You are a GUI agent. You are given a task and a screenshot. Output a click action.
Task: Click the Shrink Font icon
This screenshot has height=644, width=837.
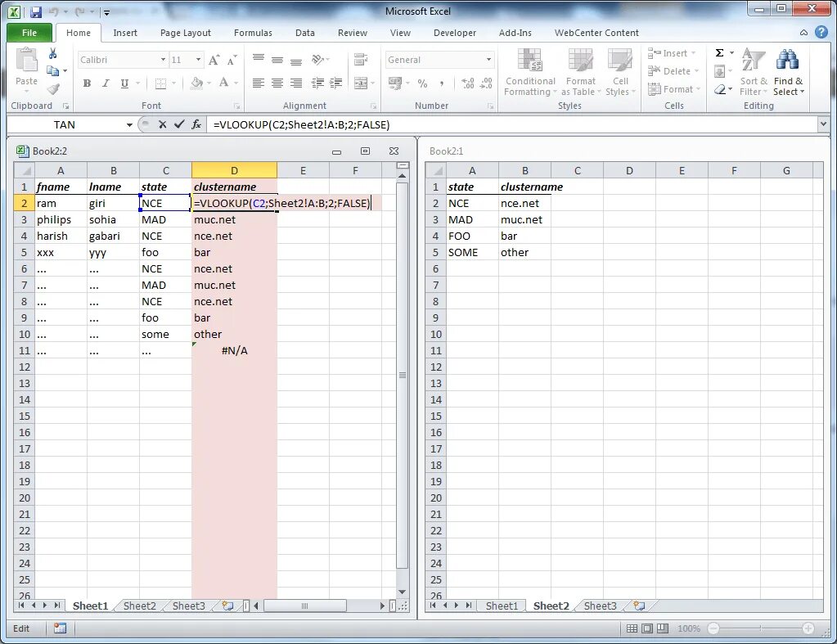[x=232, y=61]
